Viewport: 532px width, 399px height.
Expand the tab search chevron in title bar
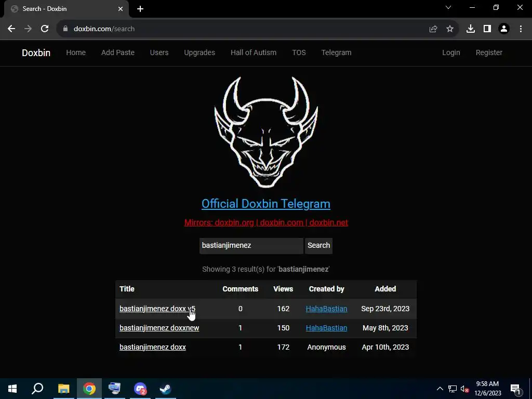(448, 7)
